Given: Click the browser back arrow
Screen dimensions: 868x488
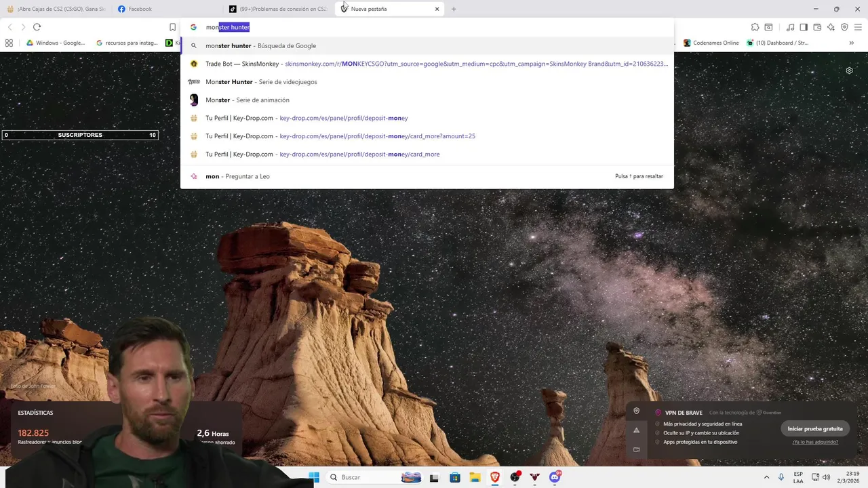Looking at the screenshot, I should tap(9, 27).
